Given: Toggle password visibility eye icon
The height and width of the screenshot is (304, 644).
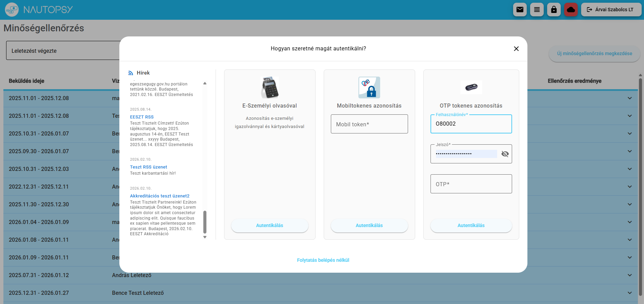Looking at the screenshot, I should (505, 154).
